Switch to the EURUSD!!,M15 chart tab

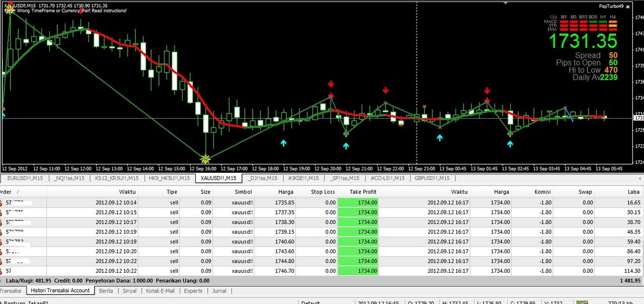pyautogui.click(x=25, y=178)
